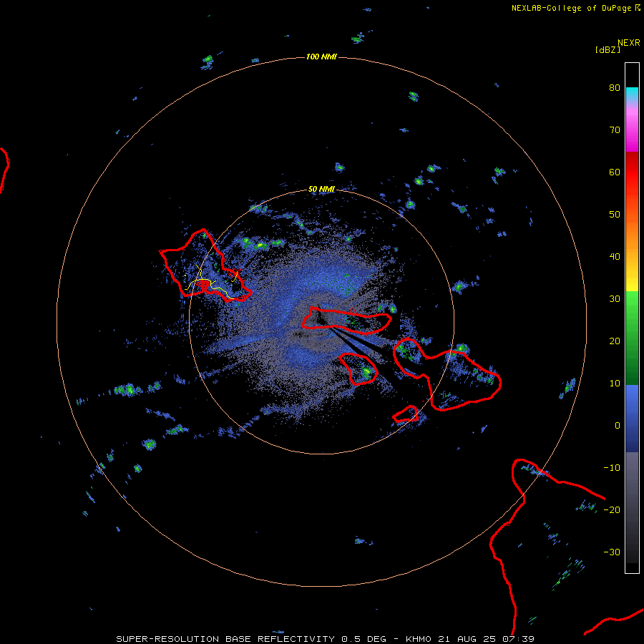Image resolution: width=644 pixels, height=644 pixels.
Task: Click the 70 value on the dBZ scale
Action: coord(615,130)
